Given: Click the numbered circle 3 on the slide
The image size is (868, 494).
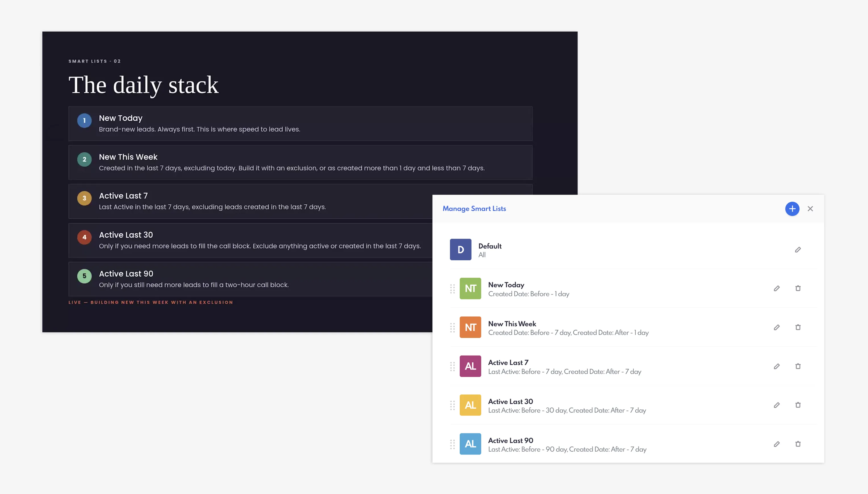Looking at the screenshot, I should tap(84, 198).
